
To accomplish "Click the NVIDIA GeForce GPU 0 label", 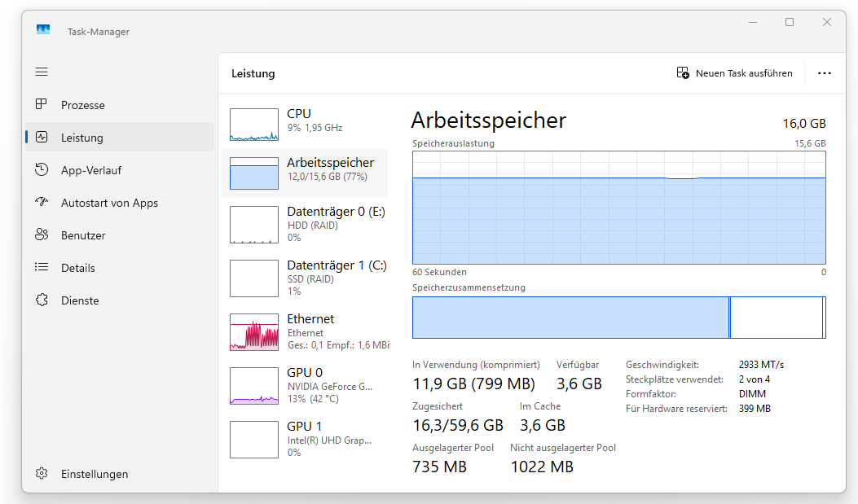I will pos(329,387).
